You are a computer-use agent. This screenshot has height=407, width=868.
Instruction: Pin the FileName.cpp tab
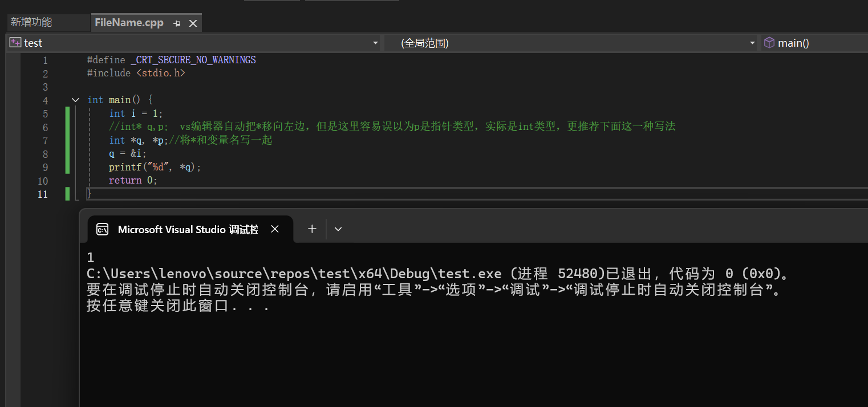pyautogui.click(x=177, y=23)
